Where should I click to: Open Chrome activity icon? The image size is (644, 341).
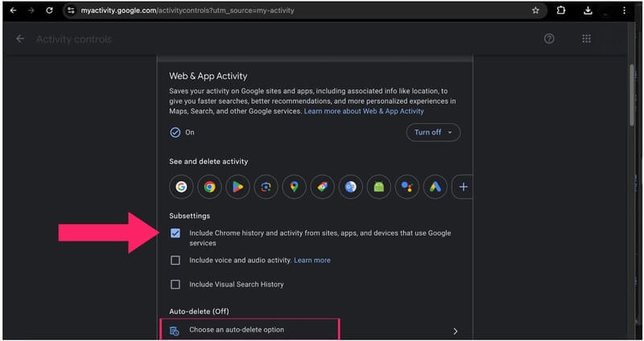[x=209, y=187]
